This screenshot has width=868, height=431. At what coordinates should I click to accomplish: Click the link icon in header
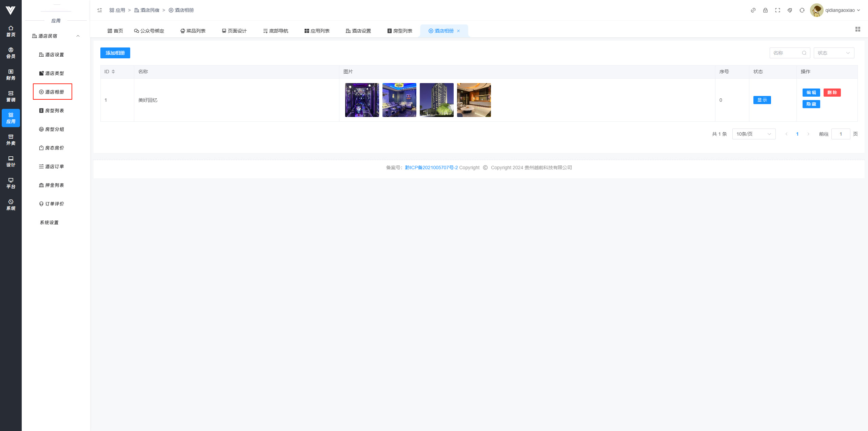tap(753, 10)
